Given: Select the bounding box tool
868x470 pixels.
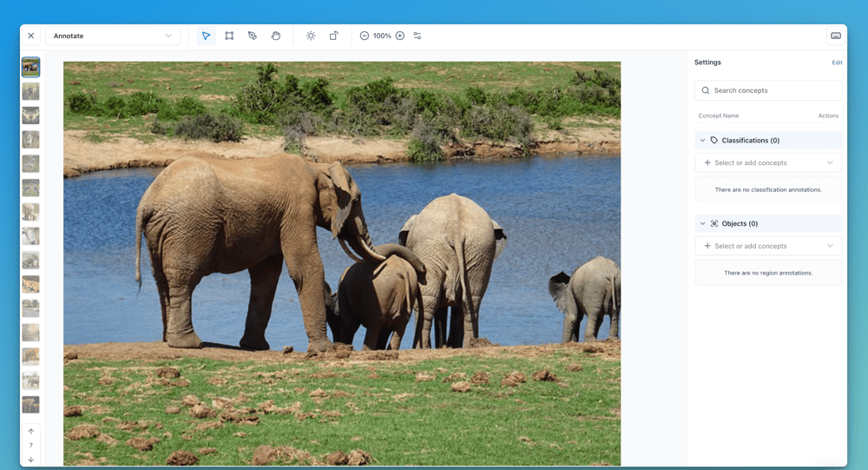Looking at the screenshot, I should (x=229, y=36).
